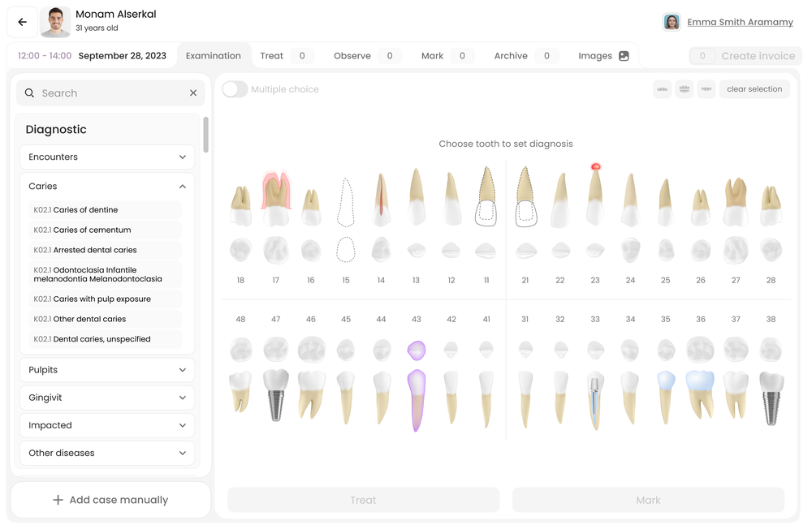The width and height of the screenshot is (812, 529).
Task: Click appointment date September 28, 2023
Action: click(123, 55)
